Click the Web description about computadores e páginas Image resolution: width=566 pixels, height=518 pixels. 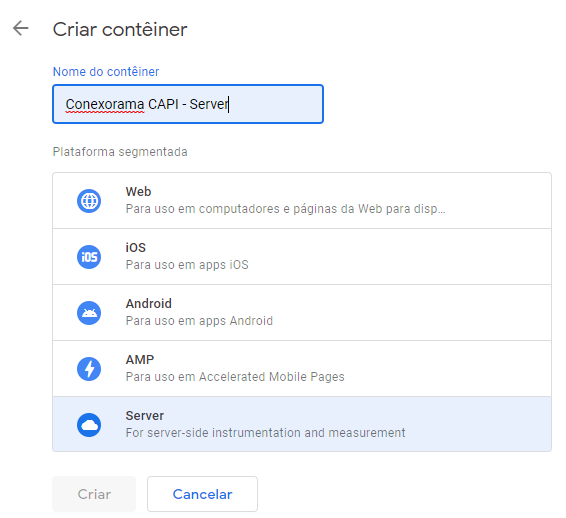[285, 209]
